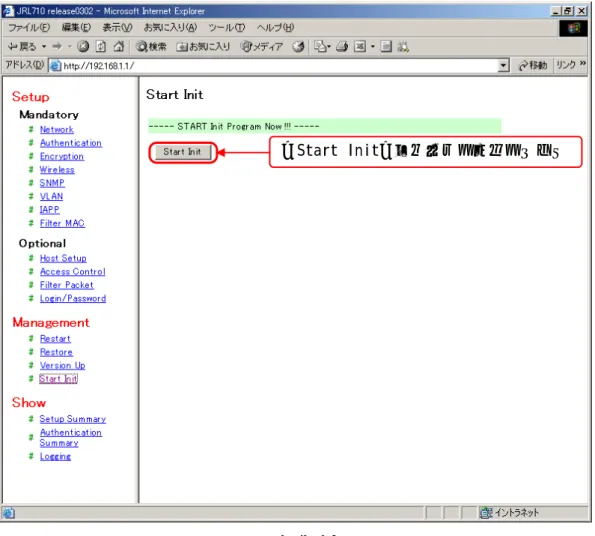Open the Help (ヘルプ) menu
Viewport: 595px width, 536px height.
[x=275, y=28]
